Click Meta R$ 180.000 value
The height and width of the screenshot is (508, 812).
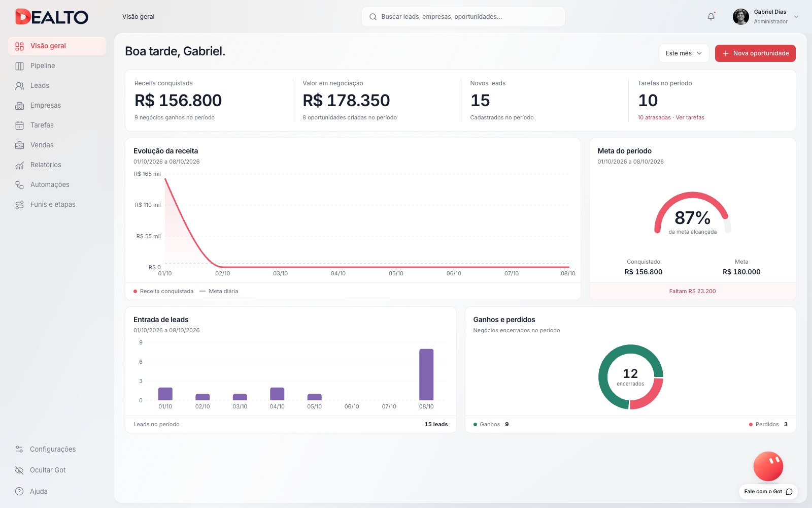coord(741,272)
